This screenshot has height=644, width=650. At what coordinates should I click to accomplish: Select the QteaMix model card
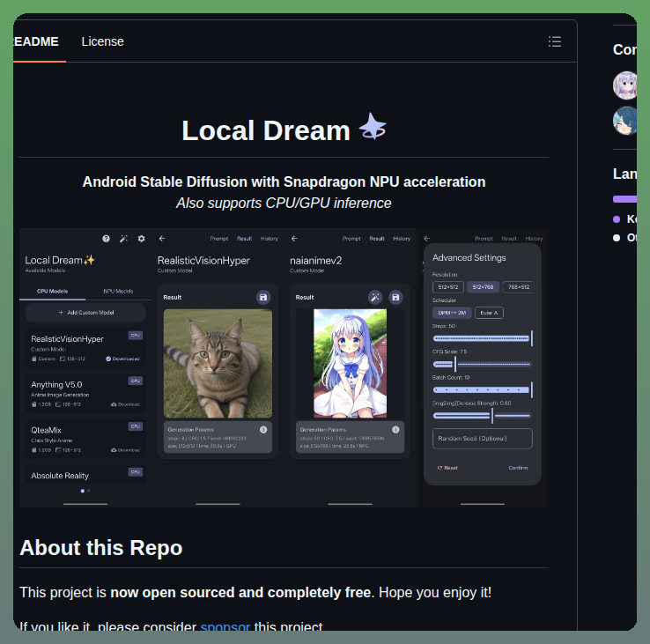tap(85, 439)
